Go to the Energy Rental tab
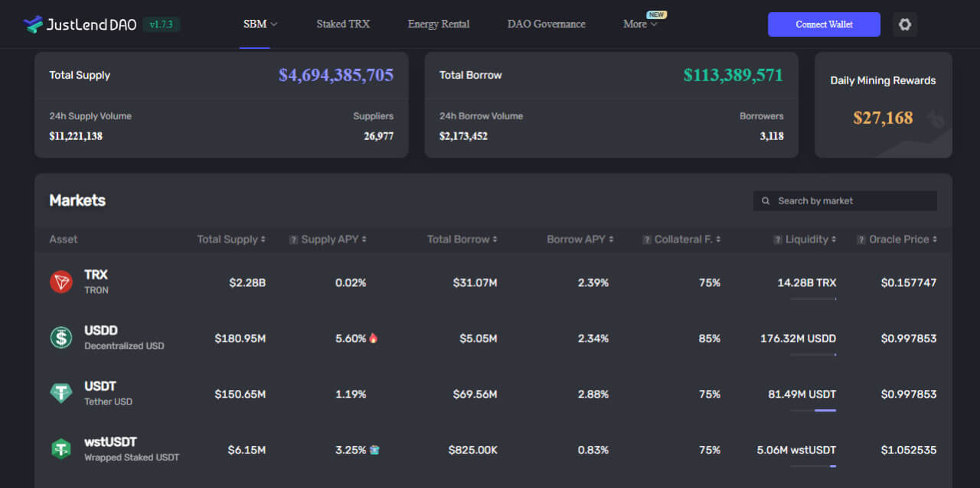This screenshot has width=980, height=488. [439, 24]
